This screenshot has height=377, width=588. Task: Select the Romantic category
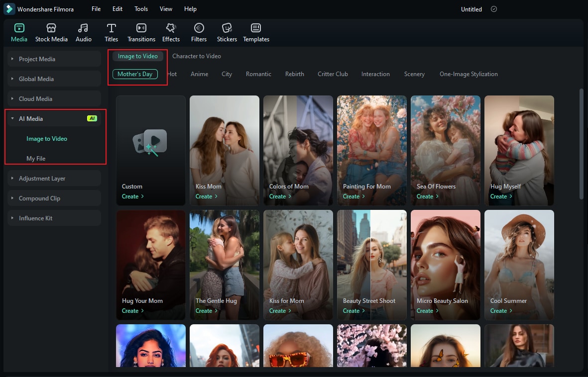(x=258, y=74)
